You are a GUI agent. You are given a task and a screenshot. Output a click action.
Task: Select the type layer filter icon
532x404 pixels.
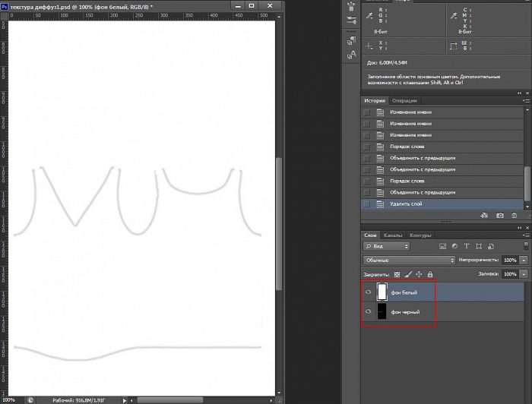pyautogui.click(x=466, y=246)
